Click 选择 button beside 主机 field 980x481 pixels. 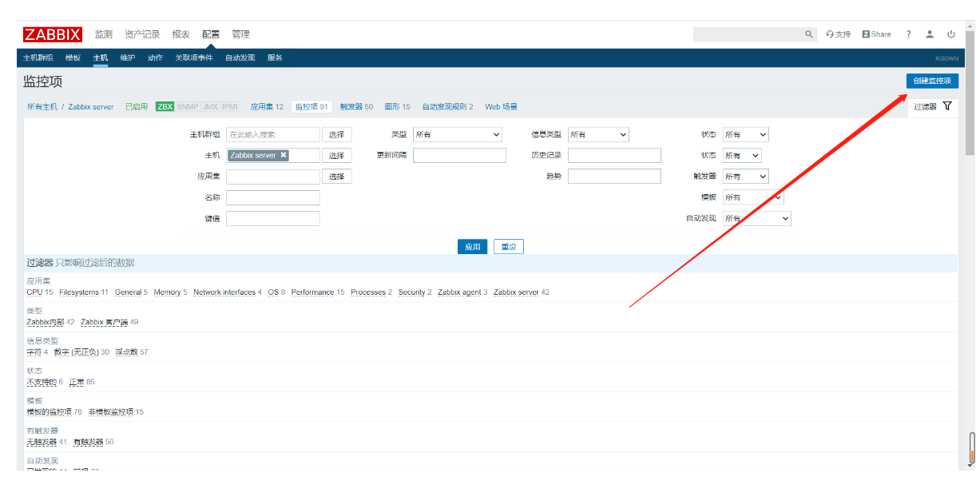coord(337,156)
